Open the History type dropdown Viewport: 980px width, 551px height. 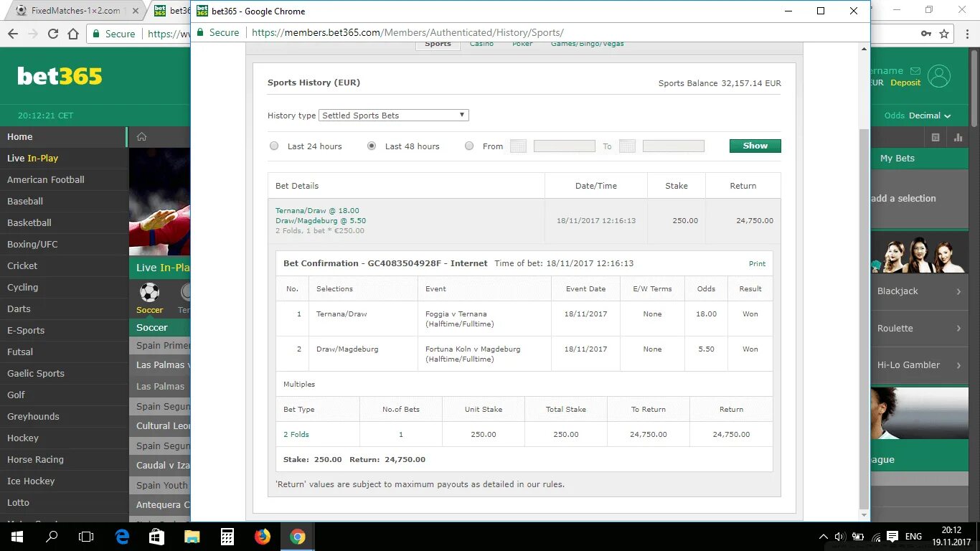click(394, 116)
